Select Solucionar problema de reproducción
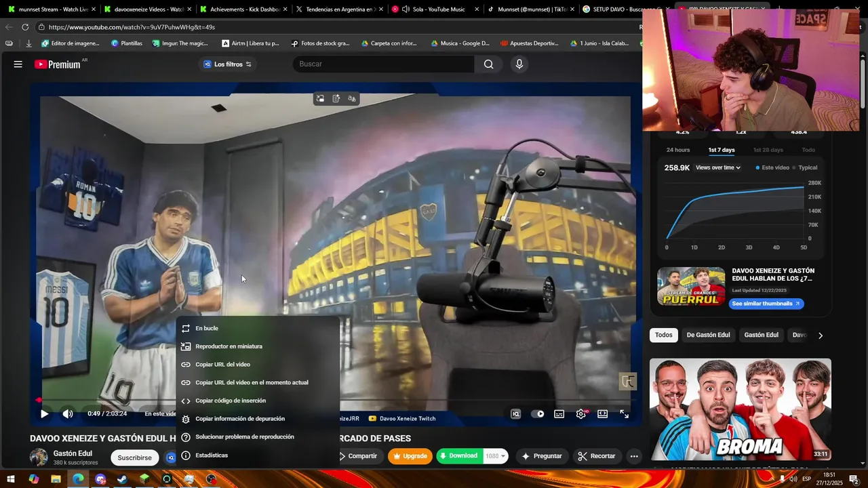Image resolution: width=868 pixels, height=488 pixels. (x=258, y=437)
